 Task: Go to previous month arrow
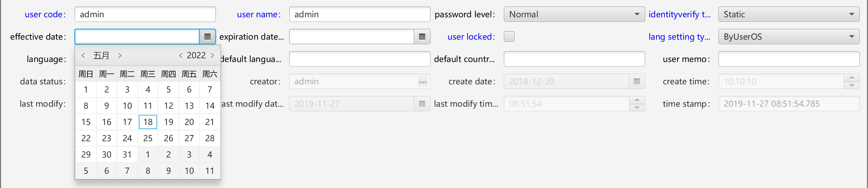[83, 56]
